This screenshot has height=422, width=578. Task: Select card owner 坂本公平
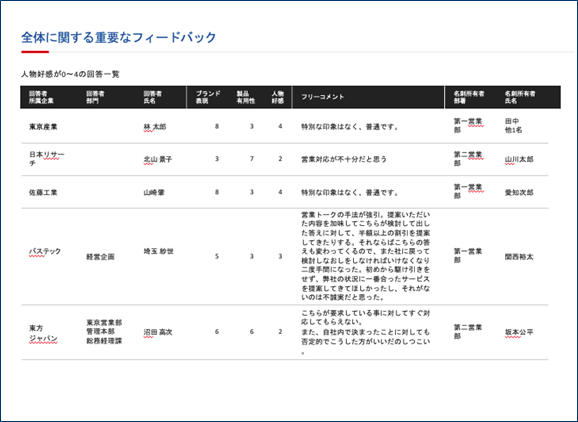point(519,332)
